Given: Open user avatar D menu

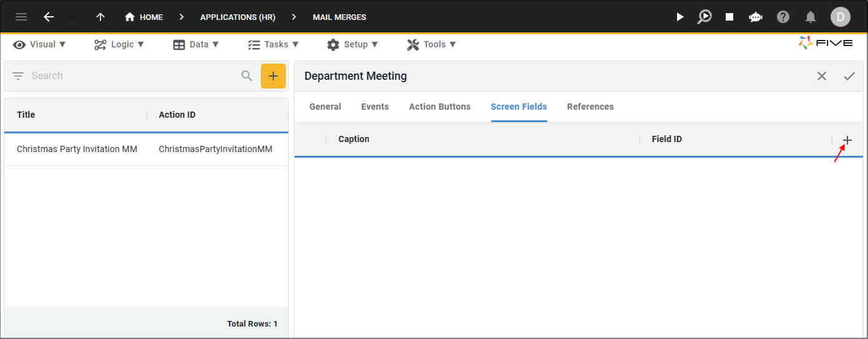Looking at the screenshot, I should pos(841,17).
